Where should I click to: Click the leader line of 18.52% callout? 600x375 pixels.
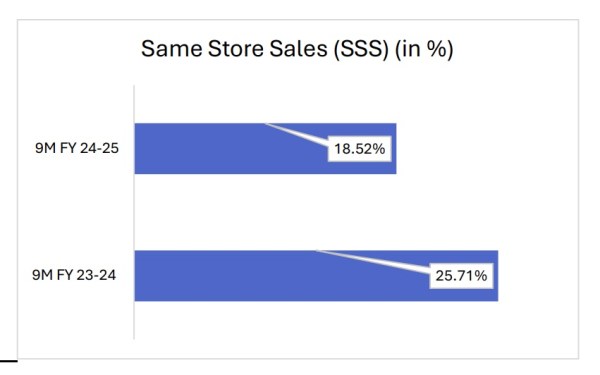(297, 135)
